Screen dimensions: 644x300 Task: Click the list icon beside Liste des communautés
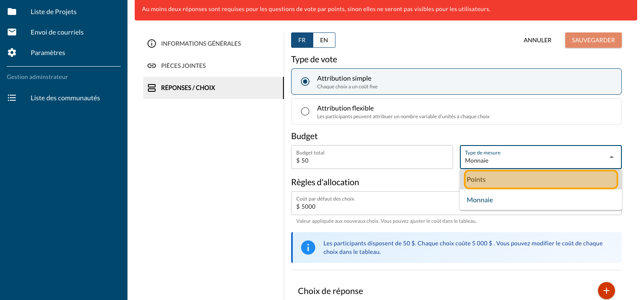[x=12, y=98]
